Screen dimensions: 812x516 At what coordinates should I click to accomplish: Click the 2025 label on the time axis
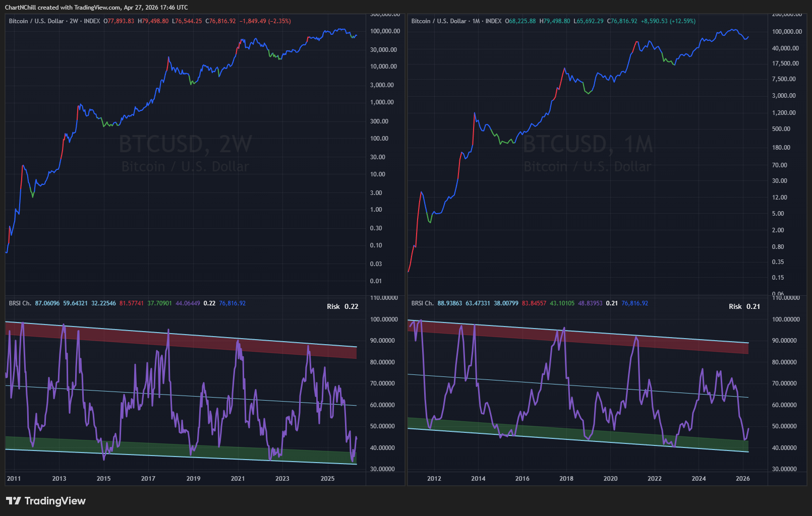(327, 479)
